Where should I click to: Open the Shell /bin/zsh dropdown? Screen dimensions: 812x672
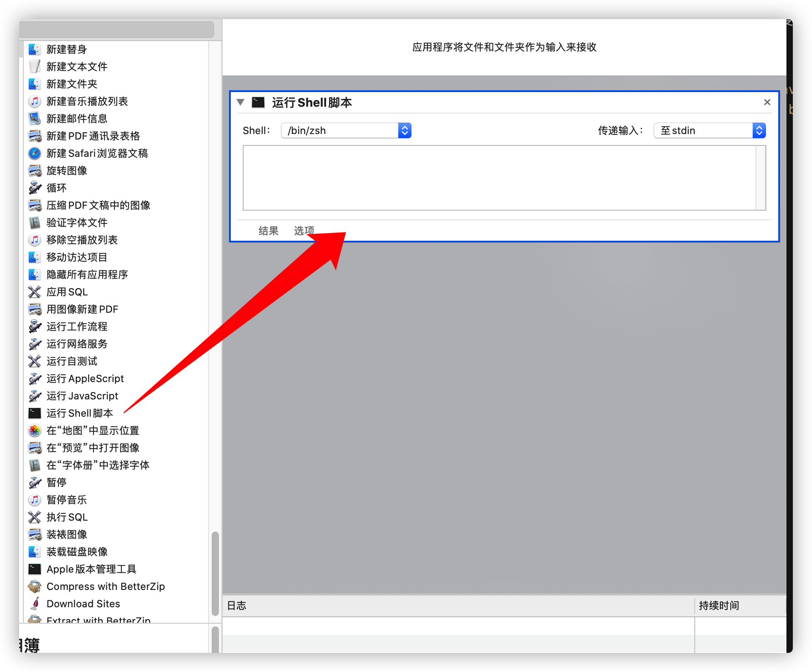346,130
